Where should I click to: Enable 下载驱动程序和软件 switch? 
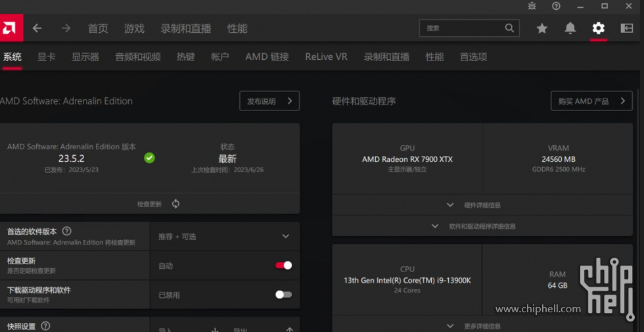283,295
